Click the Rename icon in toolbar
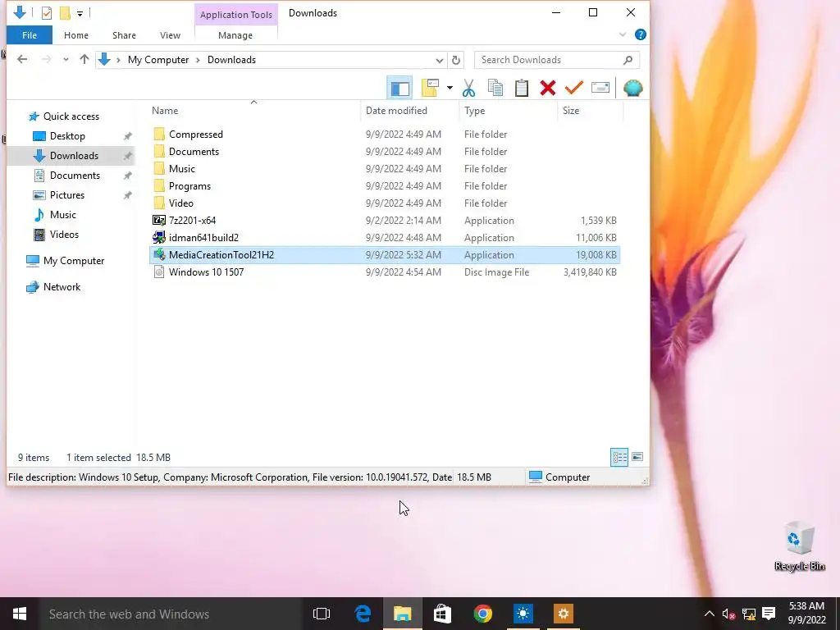This screenshot has width=840, height=630. 600,87
